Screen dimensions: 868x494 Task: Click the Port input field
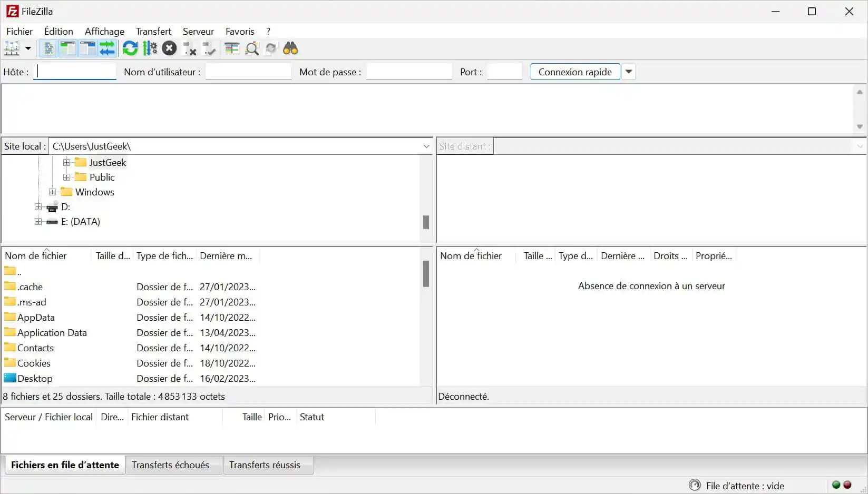point(504,72)
